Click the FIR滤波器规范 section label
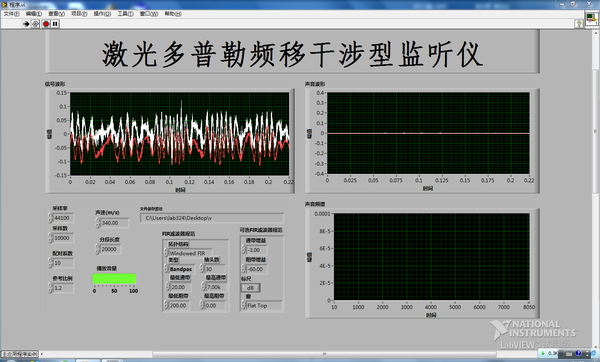The width and height of the screenshot is (600, 362). tap(179, 233)
